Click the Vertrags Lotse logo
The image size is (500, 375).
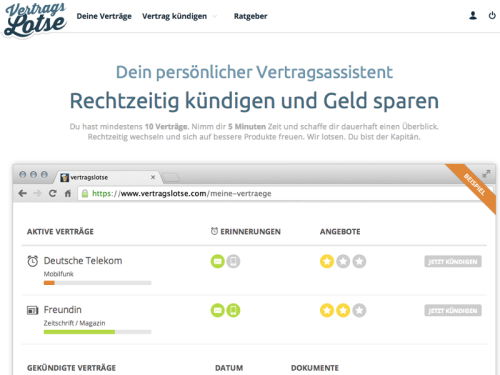35,20
